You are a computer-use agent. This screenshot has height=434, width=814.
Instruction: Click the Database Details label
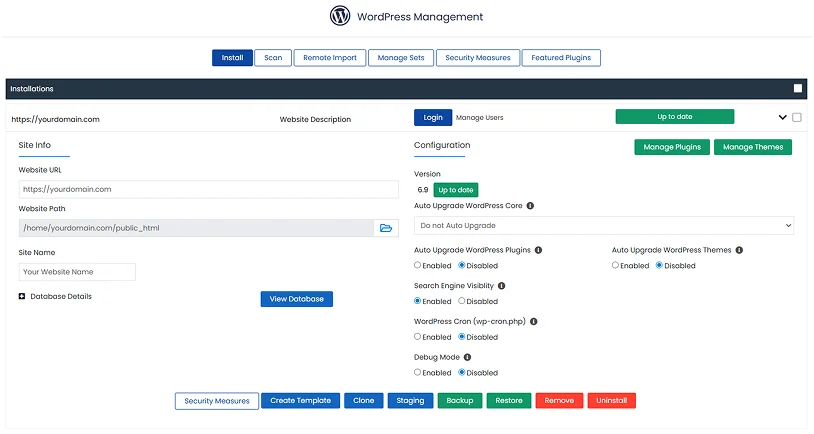[61, 296]
